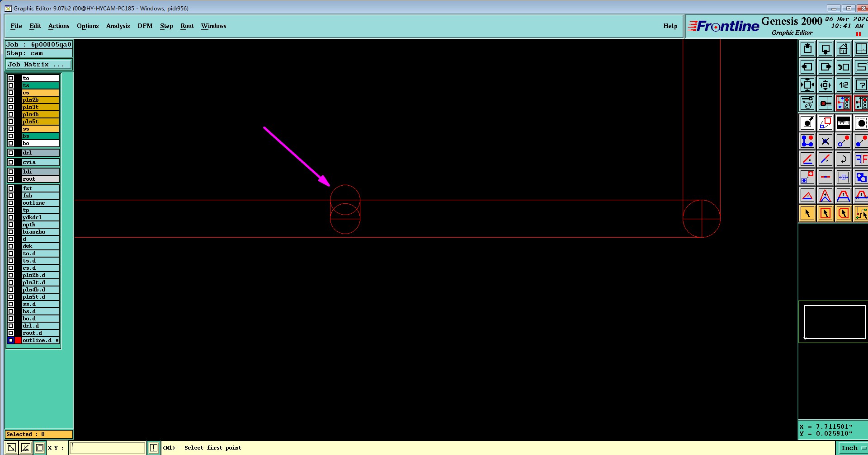This screenshot has width=868, height=455.
Task: Select the fzt layer row
Action: [x=41, y=188]
